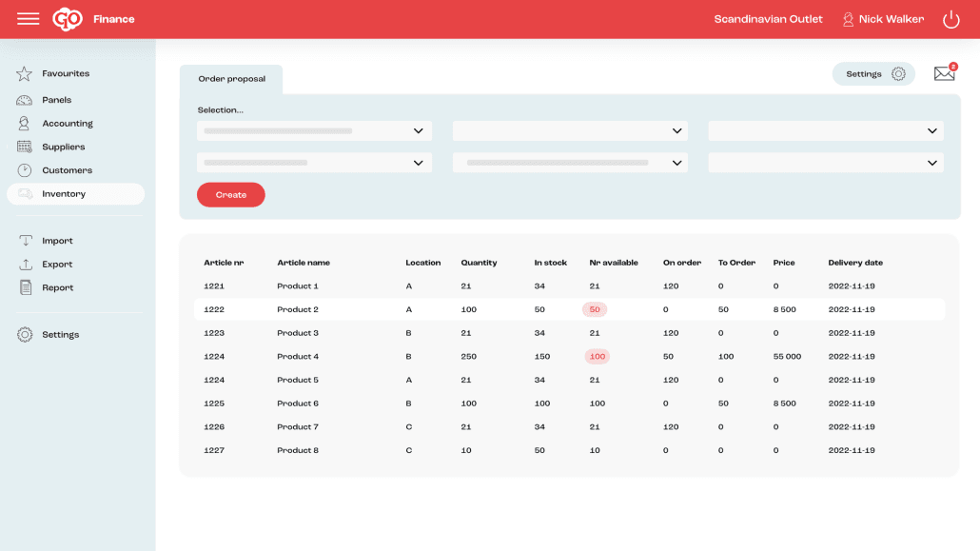Expand the first-row left selection dropdown
Viewport: 980px width, 551px height.
(314, 130)
